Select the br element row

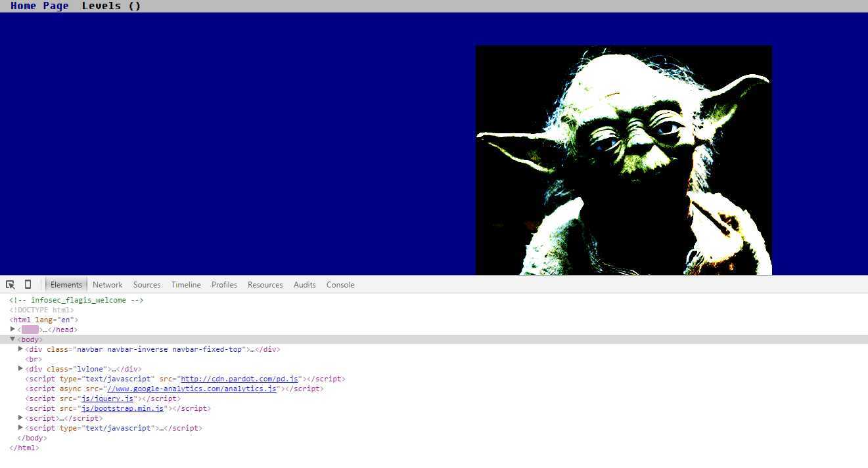(34, 359)
